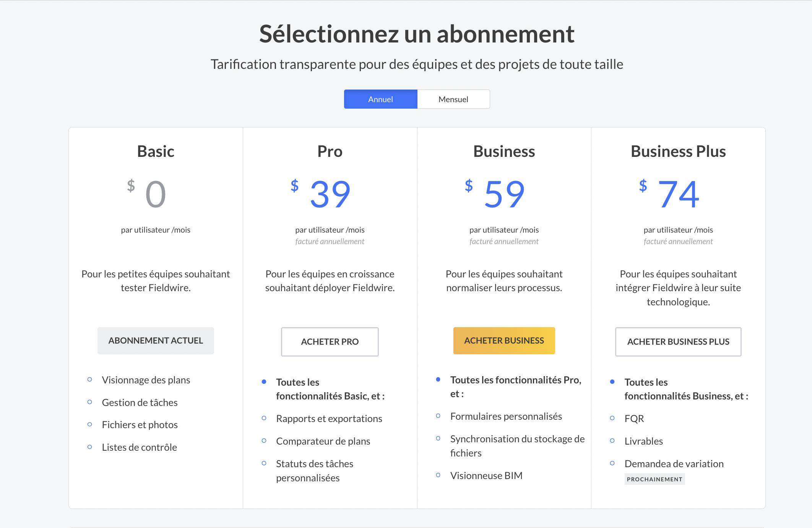Click 'par utilisateur /mois' under Pro price
The width and height of the screenshot is (812, 528).
pos(330,230)
